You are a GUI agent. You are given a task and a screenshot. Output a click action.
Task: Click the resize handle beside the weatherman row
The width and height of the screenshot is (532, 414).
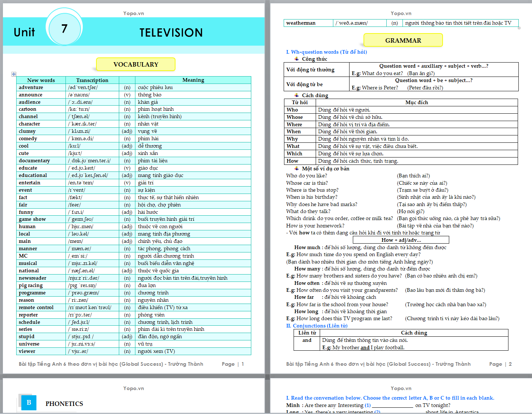pyautogui.click(x=519, y=28)
